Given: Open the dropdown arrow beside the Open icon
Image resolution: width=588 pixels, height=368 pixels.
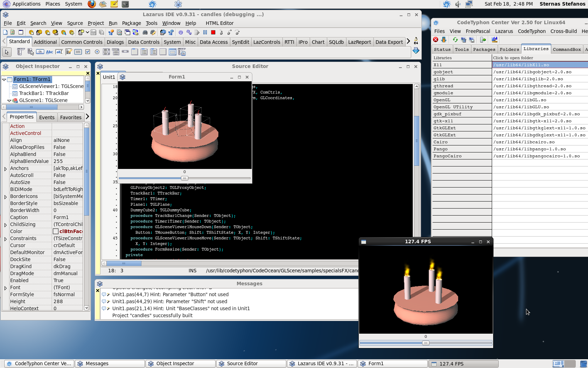Looking at the screenshot, I should tap(87, 32).
